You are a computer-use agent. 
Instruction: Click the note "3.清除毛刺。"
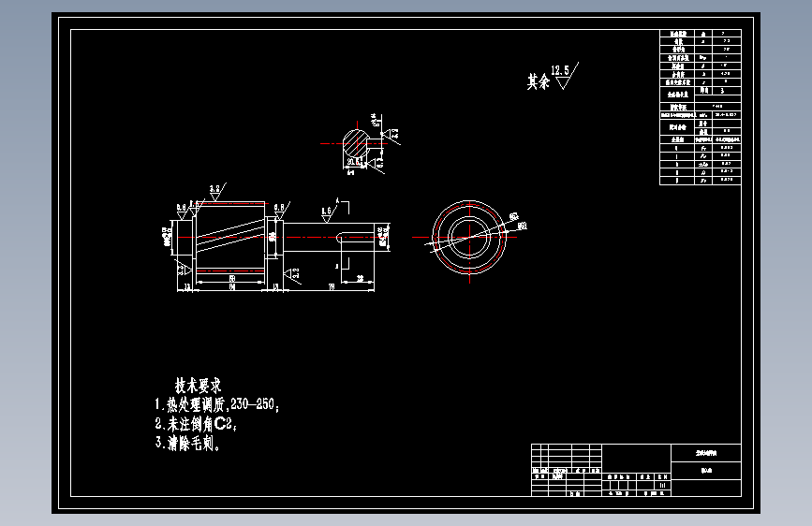187,443
